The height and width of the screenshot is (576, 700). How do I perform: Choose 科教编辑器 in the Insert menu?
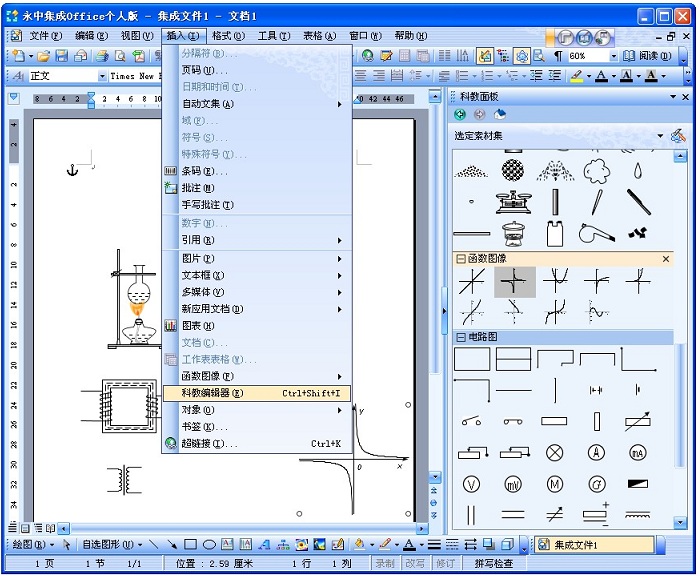[x=257, y=393]
